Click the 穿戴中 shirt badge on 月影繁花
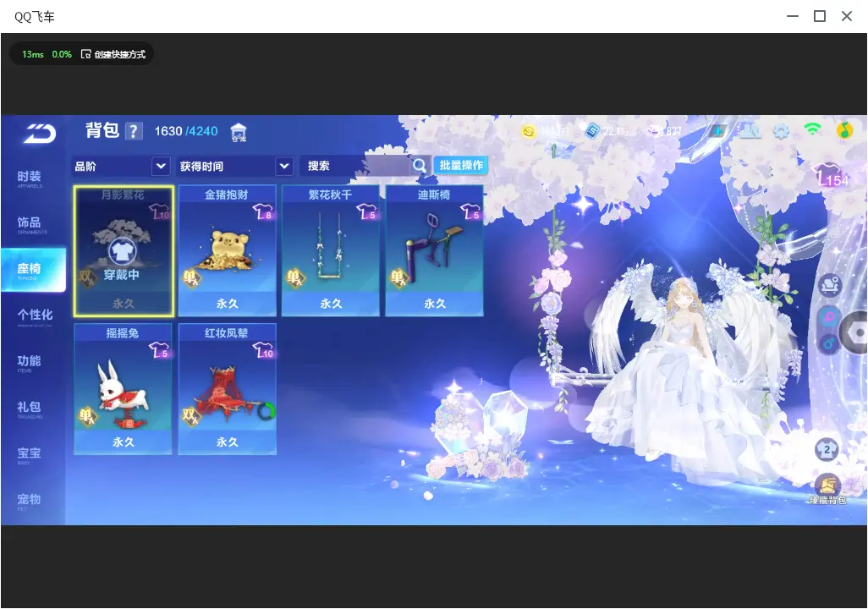Image resolution: width=868 pixels, height=609 pixels. coord(121,251)
